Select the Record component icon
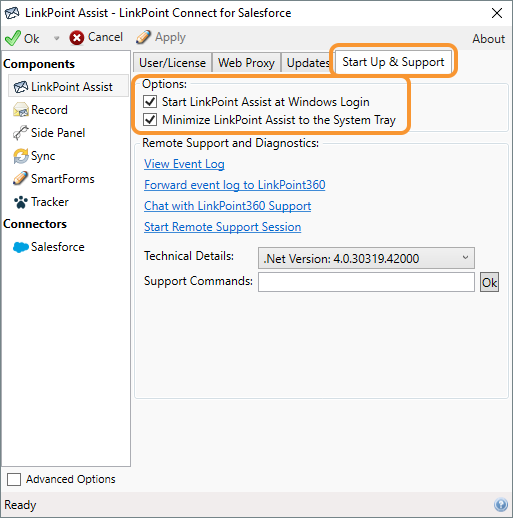Viewport: 513px width, 518px height. (x=20, y=110)
